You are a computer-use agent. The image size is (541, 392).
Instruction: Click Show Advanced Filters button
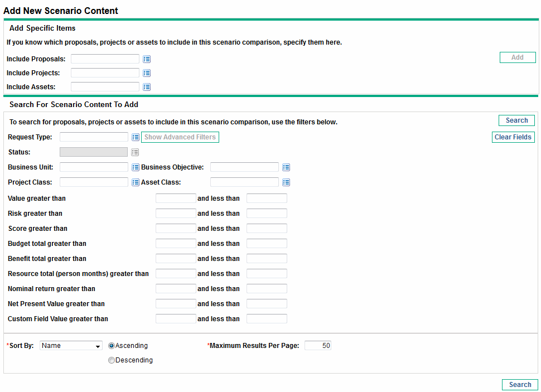180,137
